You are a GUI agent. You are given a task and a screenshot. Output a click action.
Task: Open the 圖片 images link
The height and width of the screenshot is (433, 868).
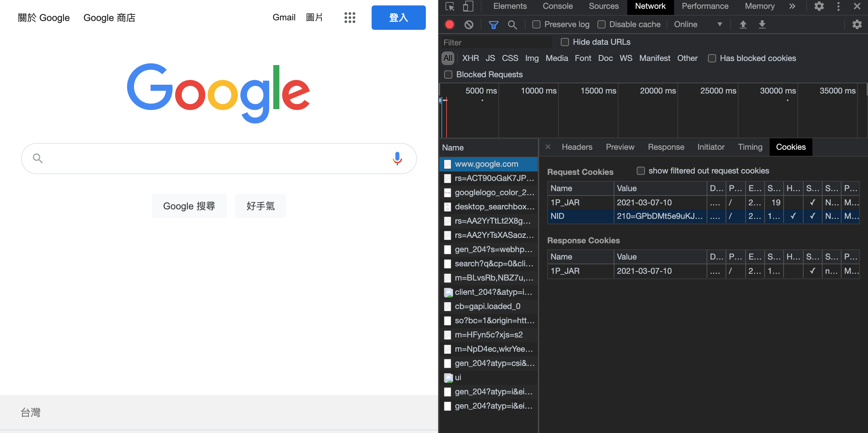click(314, 17)
